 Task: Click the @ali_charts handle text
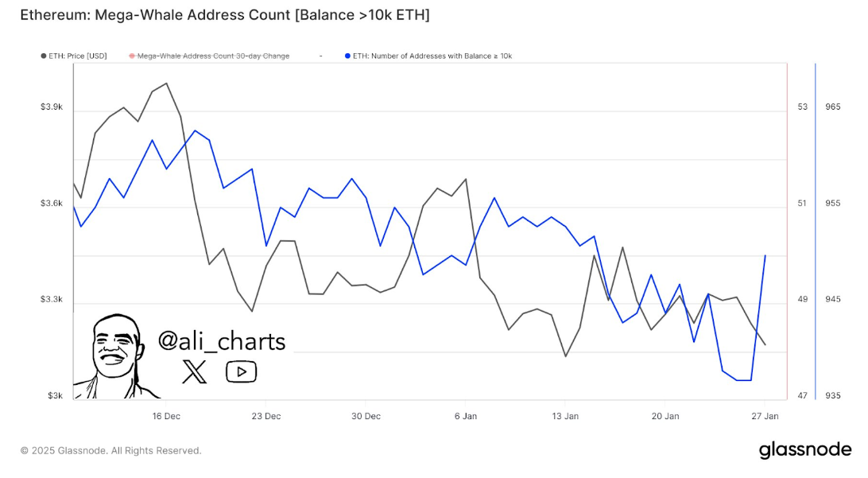[222, 340]
